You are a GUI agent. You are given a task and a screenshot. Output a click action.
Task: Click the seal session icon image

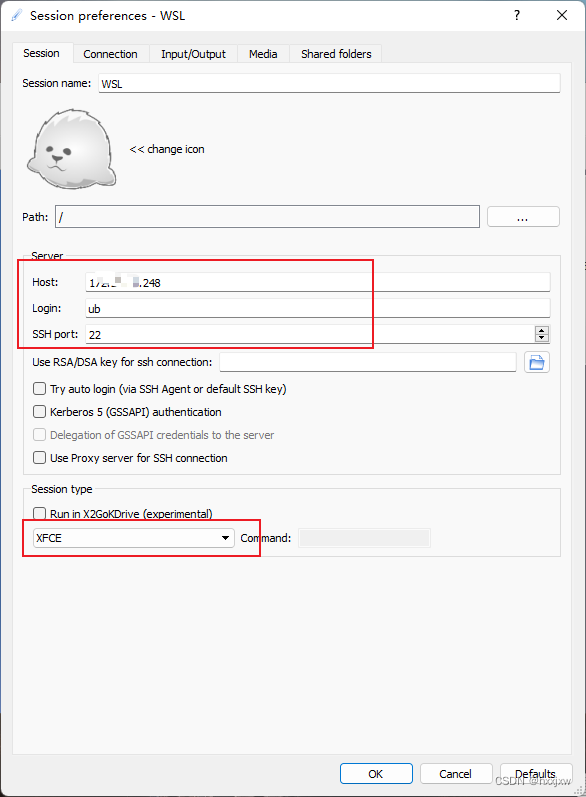[x=72, y=149]
